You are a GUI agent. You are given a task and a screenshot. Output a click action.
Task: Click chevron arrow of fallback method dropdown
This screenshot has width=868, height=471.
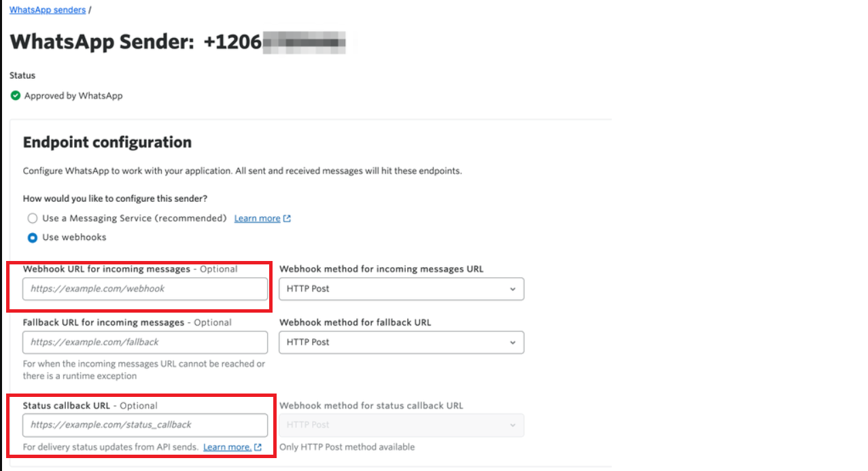tap(513, 343)
